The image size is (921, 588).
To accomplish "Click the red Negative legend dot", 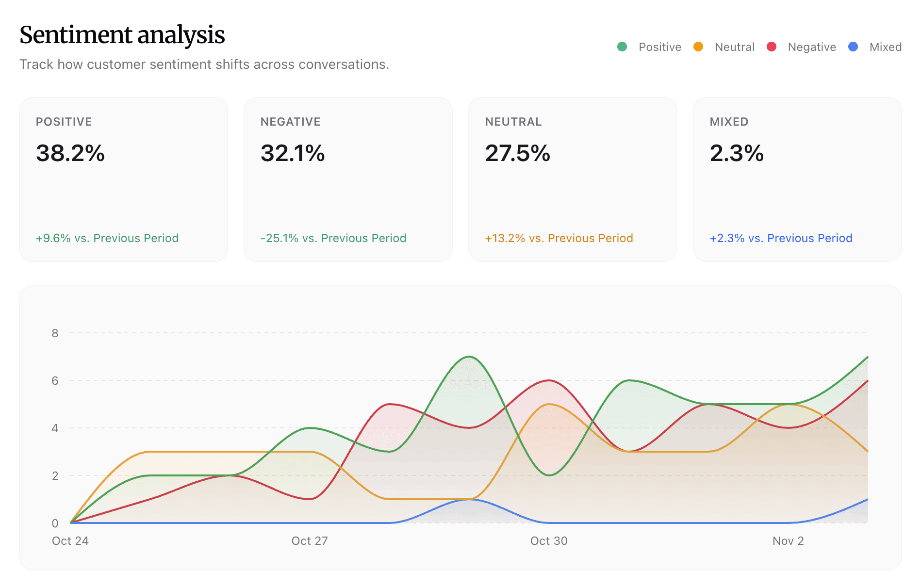I will point(773,47).
